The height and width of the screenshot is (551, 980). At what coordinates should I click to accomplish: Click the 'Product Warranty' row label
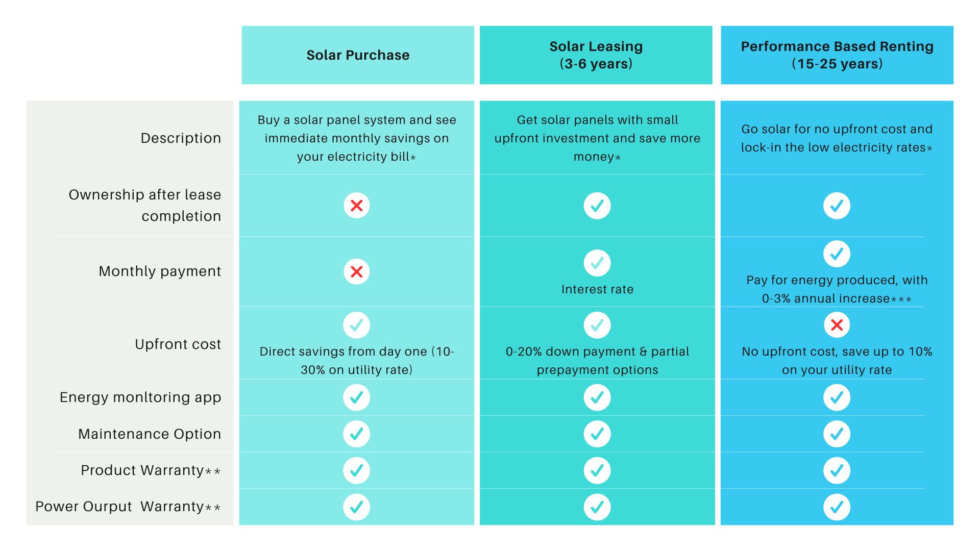tap(142, 470)
